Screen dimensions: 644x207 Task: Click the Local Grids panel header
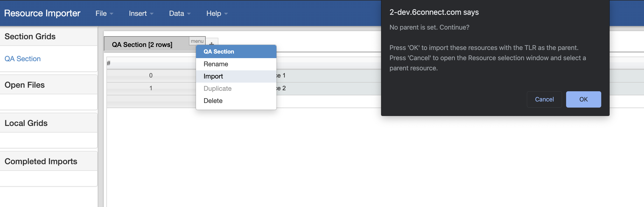pyautogui.click(x=26, y=123)
